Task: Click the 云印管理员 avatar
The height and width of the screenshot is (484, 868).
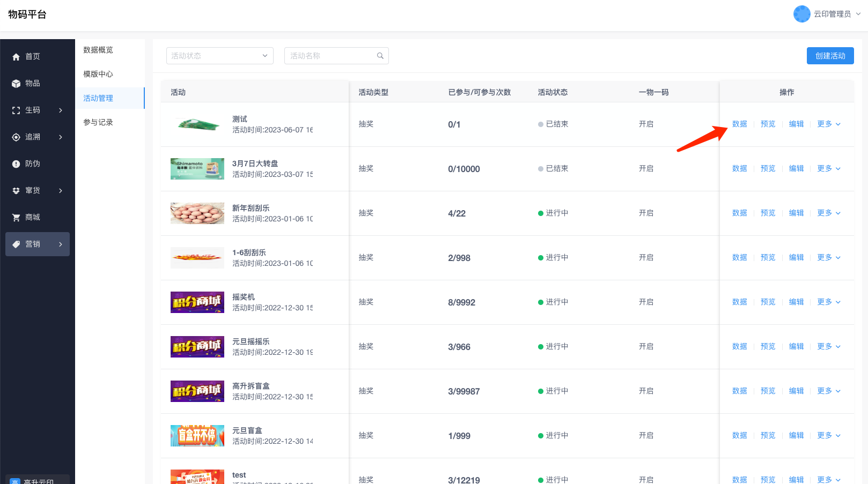Action: click(802, 14)
